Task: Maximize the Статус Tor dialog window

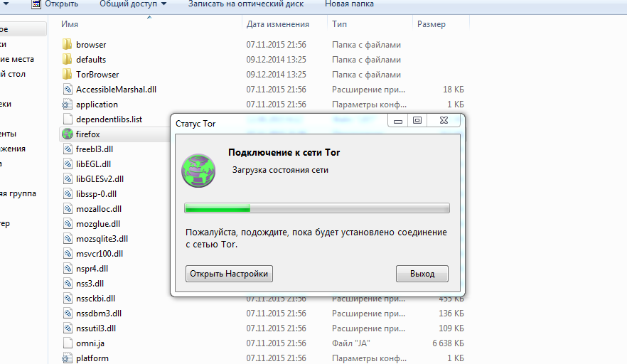Action: 417,121
